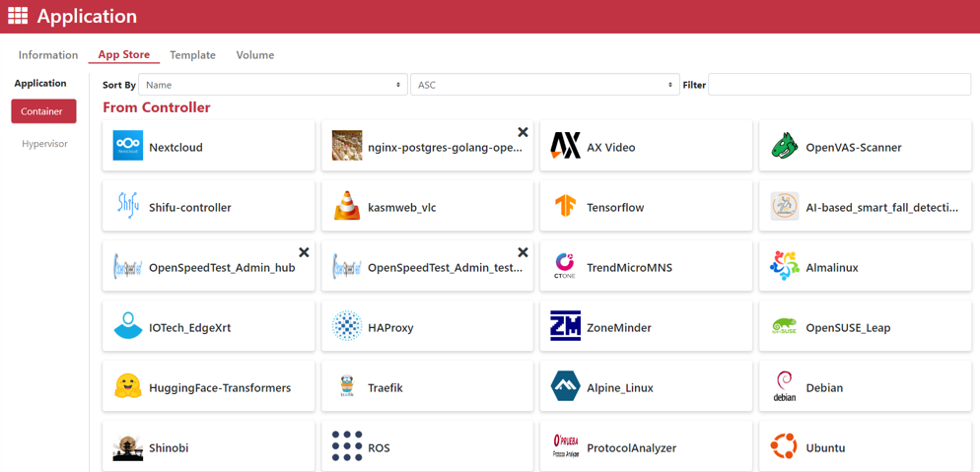Remove OpenSpeedTest_Admin_hub using its X

click(x=304, y=251)
